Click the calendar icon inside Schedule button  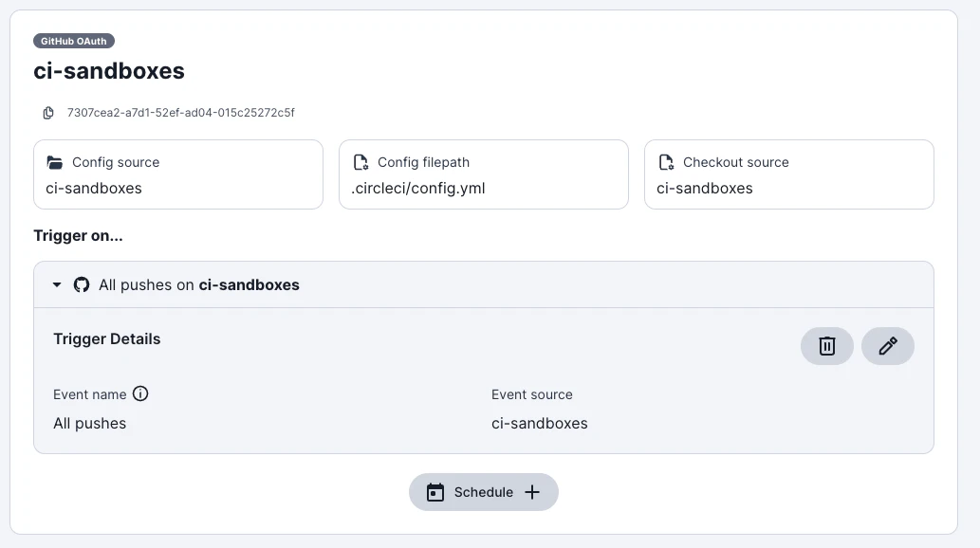pyautogui.click(x=435, y=492)
